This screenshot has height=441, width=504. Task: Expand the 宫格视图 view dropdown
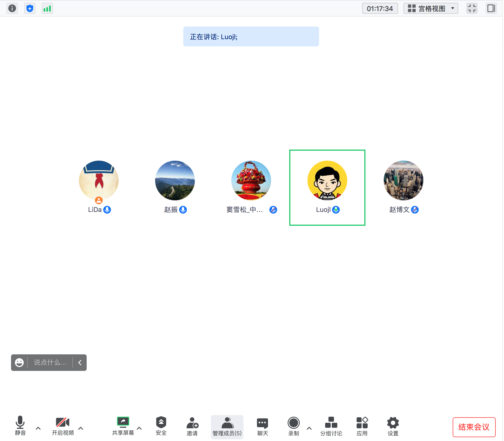(x=431, y=8)
